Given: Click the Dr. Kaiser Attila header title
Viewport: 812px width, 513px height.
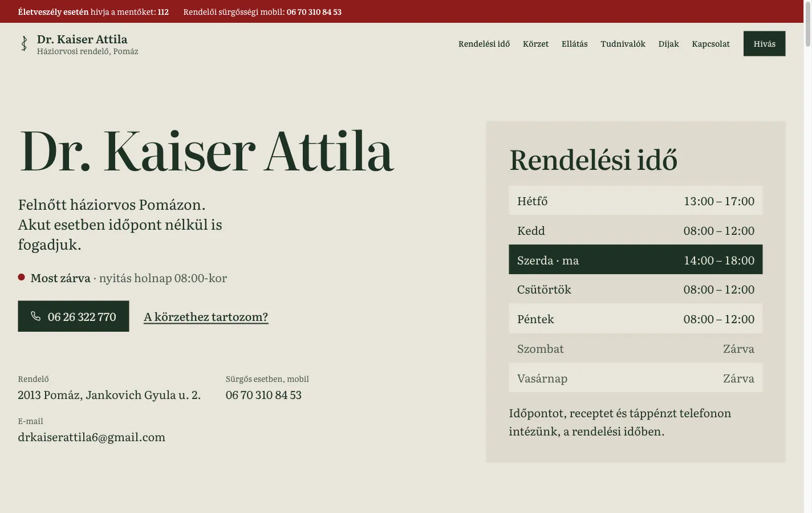Looking at the screenshot, I should [x=82, y=39].
